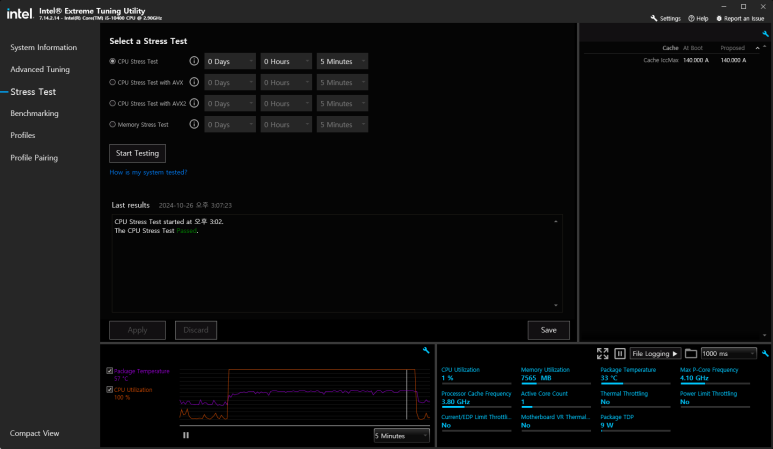
Task: Click the right panel scroll down arrow
Action: [765, 336]
